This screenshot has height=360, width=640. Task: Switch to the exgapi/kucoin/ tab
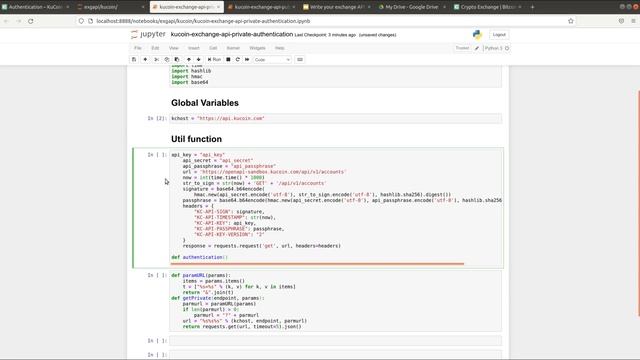point(111,7)
